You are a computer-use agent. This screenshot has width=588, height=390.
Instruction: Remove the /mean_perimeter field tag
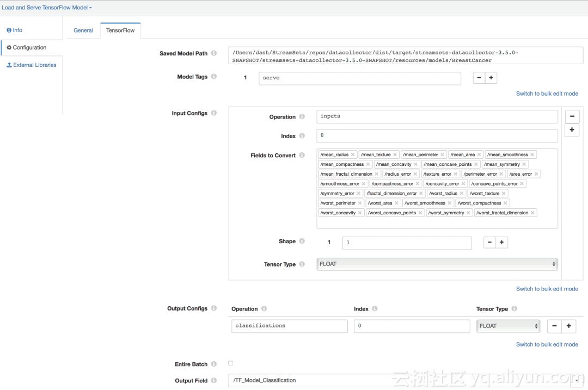click(x=443, y=154)
